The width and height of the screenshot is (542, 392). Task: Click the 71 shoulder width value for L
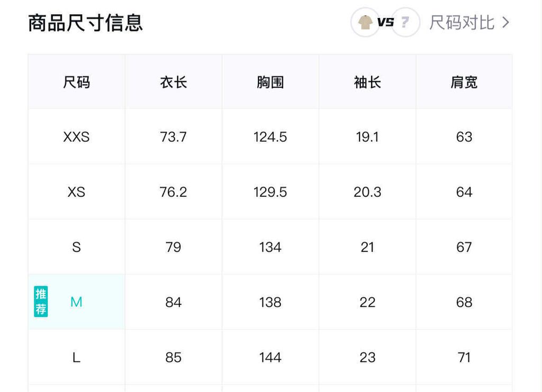(x=464, y=358)
